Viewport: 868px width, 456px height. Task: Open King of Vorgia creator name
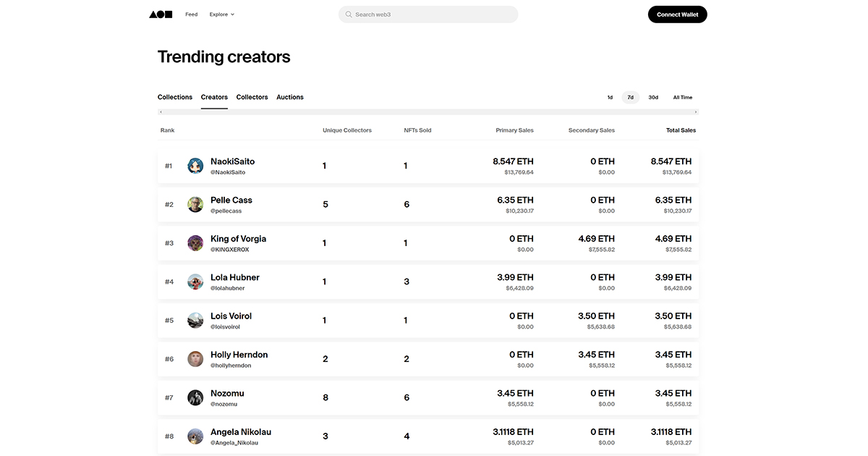[x=239, y=239]
